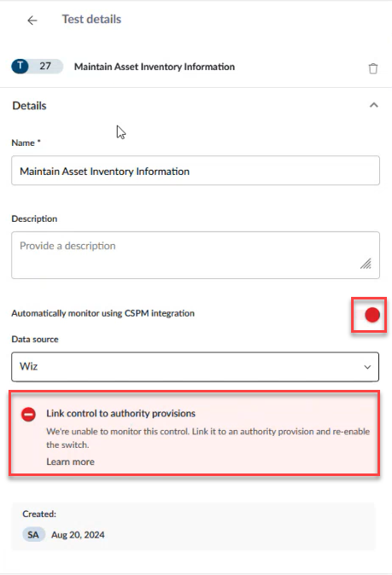Screen dimensions: 392x575
Task: Click the blue T test badge
Action: click(20, 67)
